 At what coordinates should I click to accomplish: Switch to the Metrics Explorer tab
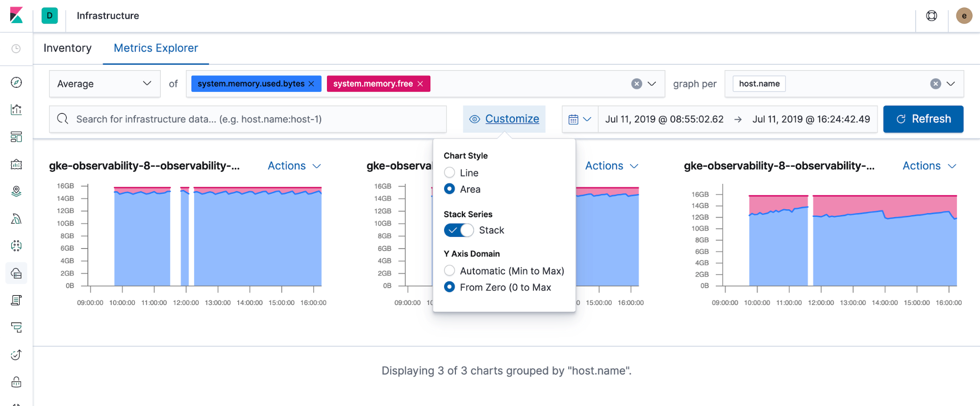coord(156,48)
